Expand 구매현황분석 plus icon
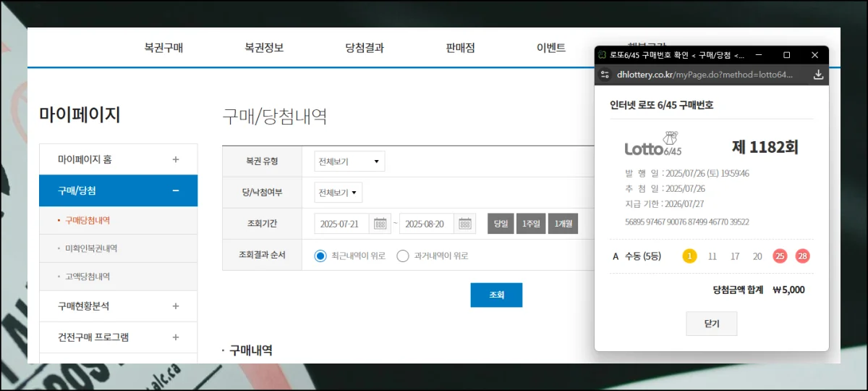 176,306
